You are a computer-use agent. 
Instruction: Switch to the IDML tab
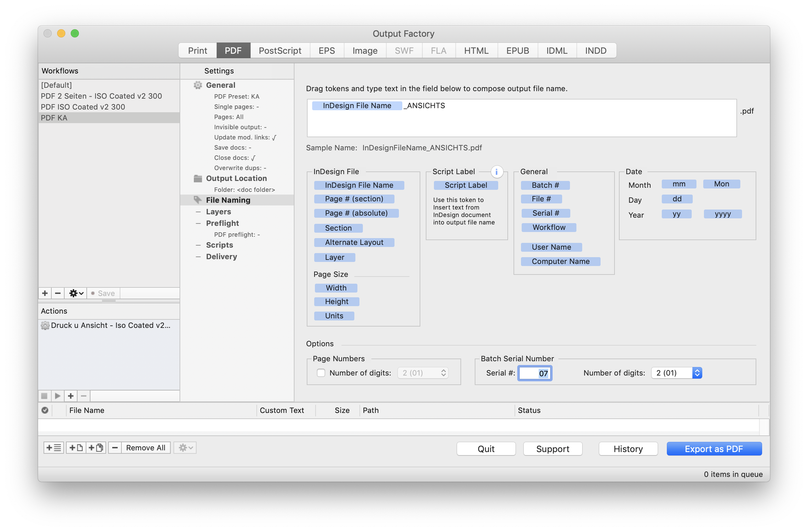point(557,51)
